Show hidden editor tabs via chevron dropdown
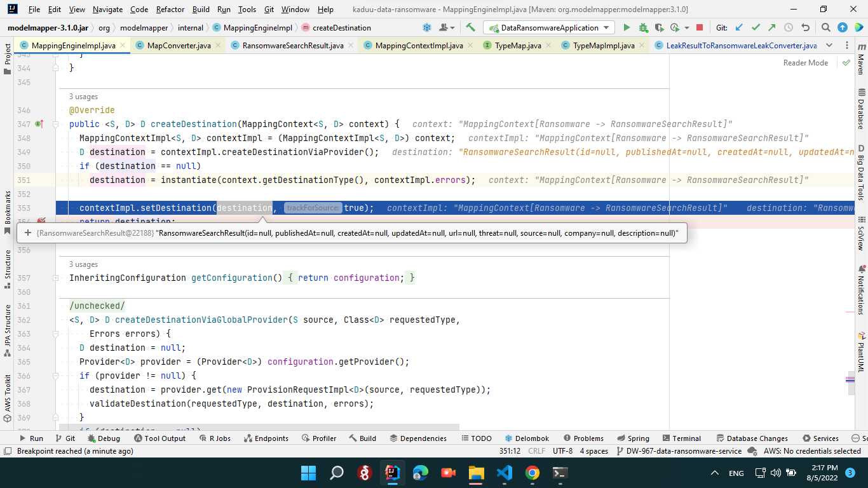Screen dimensions: 868x488 coord(829,45)
